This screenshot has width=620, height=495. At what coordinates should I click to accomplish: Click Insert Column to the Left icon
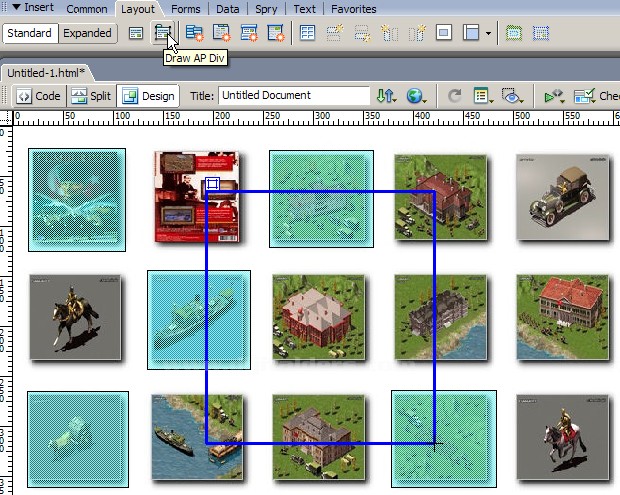coord(389,33)
